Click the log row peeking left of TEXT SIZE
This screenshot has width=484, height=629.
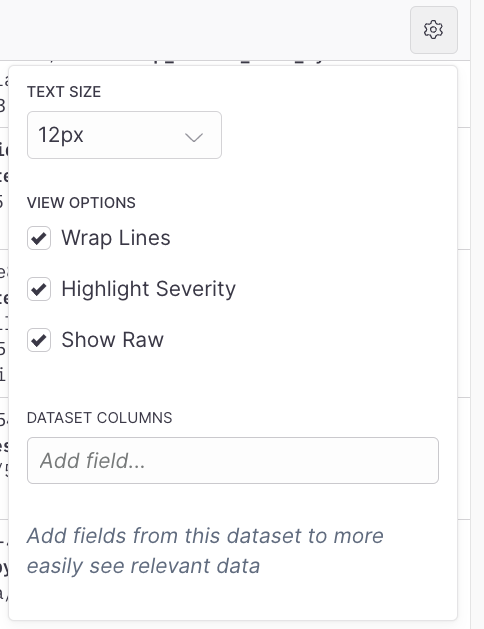tap(4, 94)
